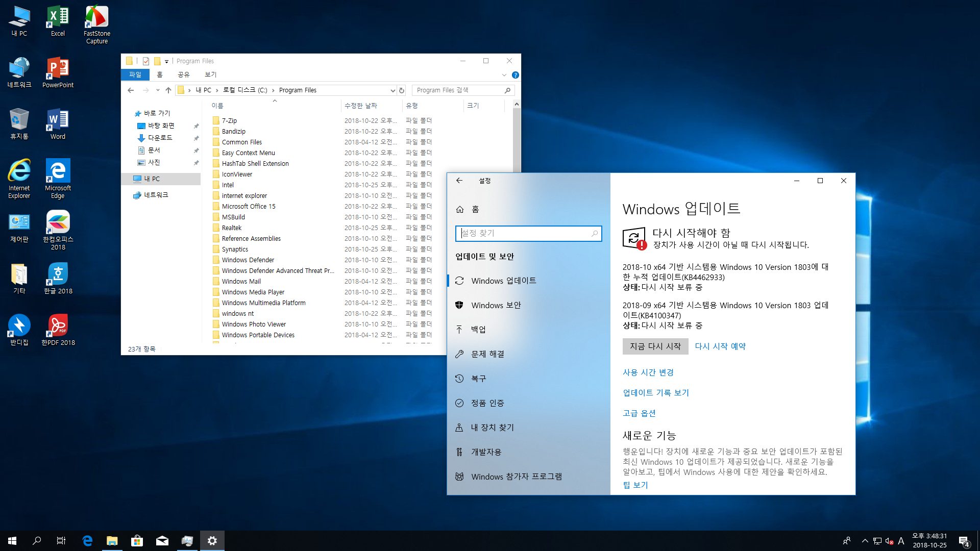Launch the Microsoft Edge desktop shortcut
This screenshot has width=980, height=551.
click(58, 179)
